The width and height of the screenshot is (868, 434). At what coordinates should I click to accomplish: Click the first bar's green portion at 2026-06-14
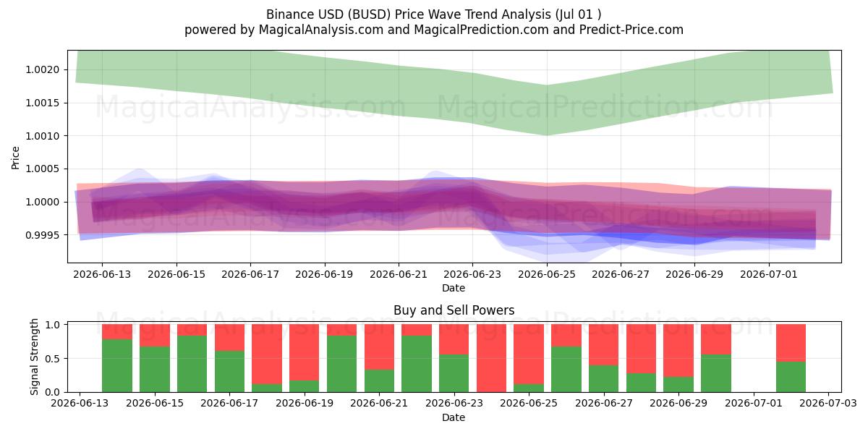click(117, 365)
